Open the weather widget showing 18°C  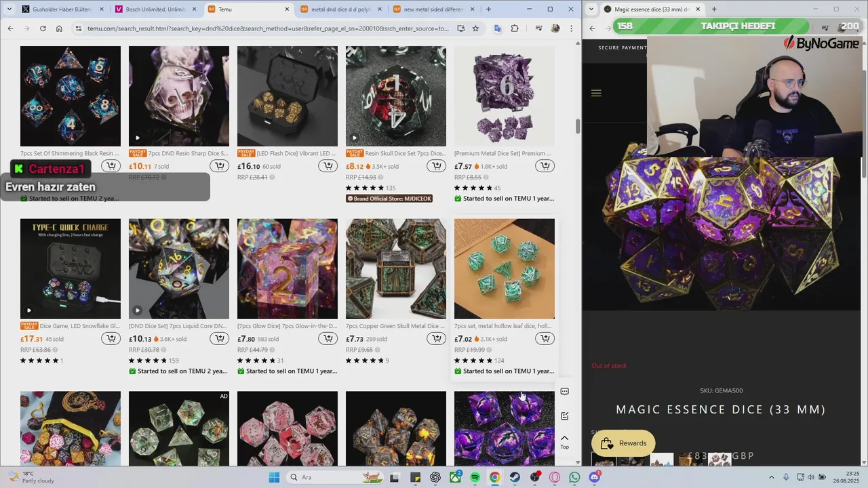pos(29,477)
